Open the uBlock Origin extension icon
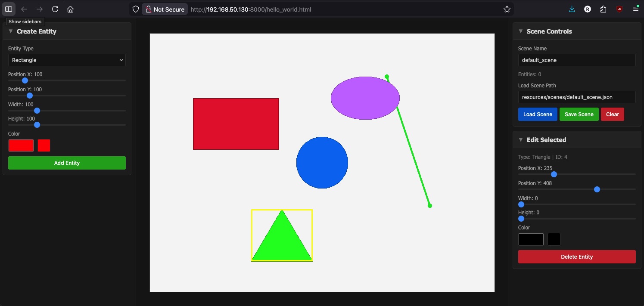 (x=619, y=9)
